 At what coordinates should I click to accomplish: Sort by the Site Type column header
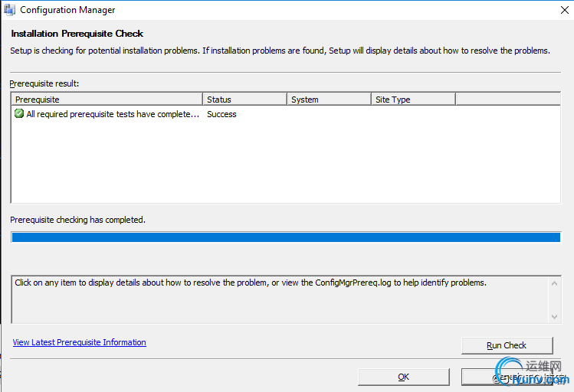point(413,99)
